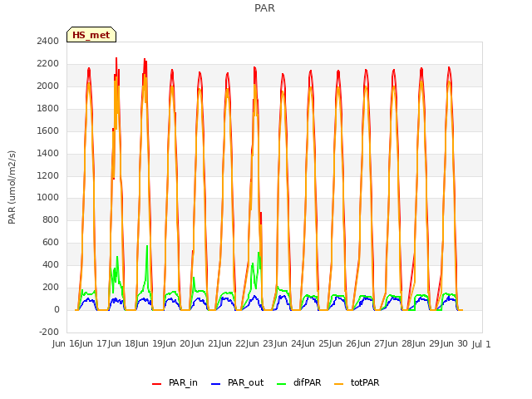
Task: Click the 29Jun x-axis date label
Action: pos(441,344)
